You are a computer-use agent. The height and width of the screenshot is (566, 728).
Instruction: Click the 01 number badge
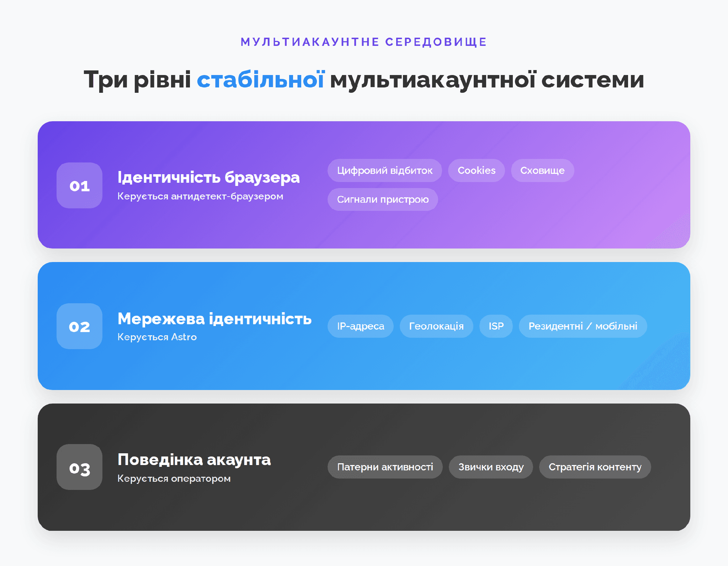79,185
